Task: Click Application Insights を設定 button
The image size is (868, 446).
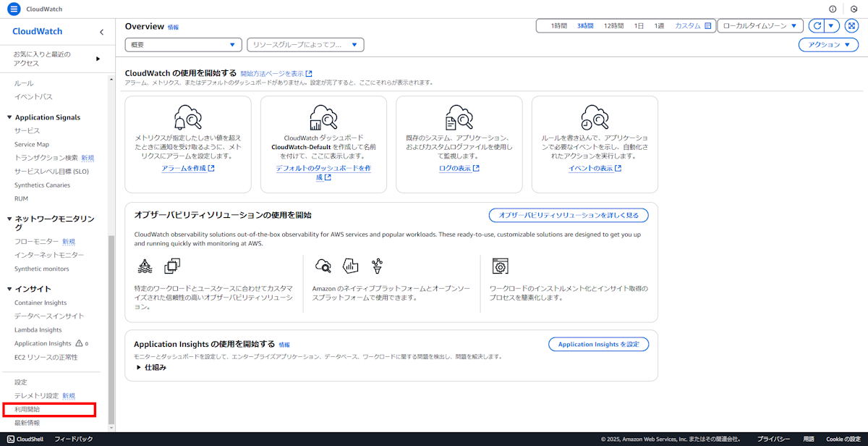Action: point(598,345)
